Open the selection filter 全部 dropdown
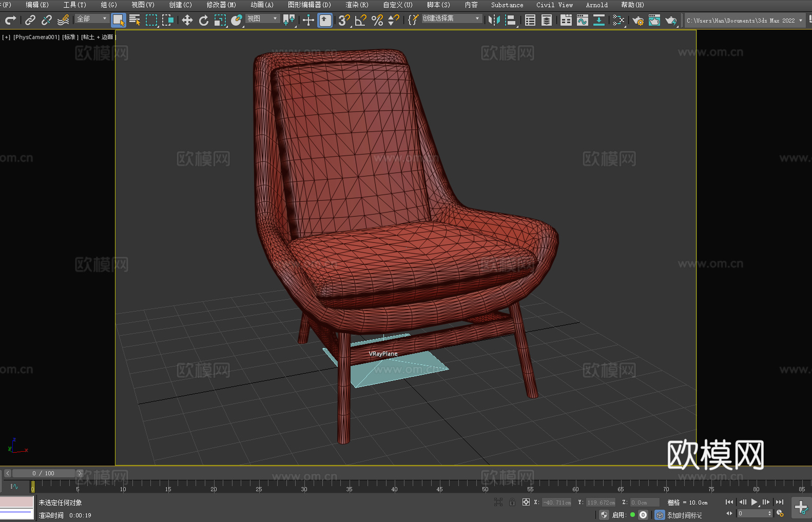Screen dimensions: 812x522 pos(92,18)
